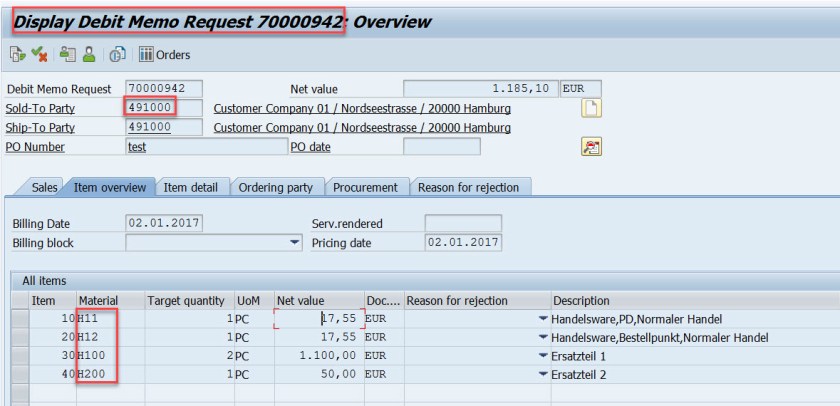Click the header details icon beside PO date

point(591,146)
